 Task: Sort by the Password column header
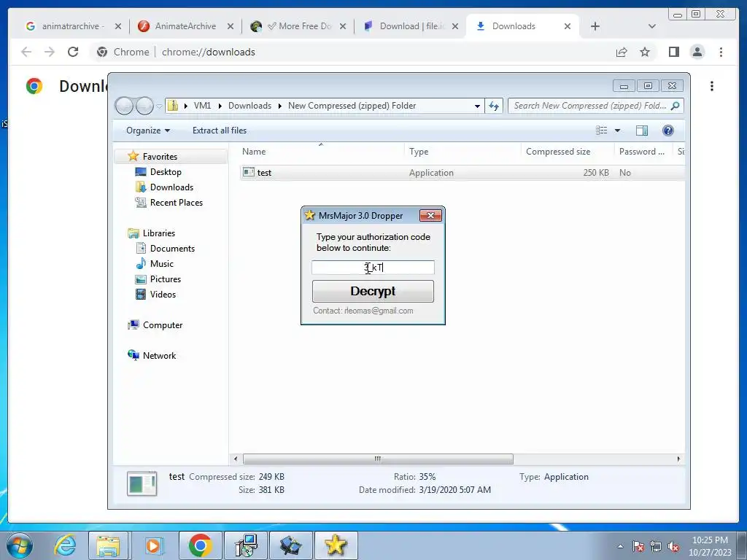(x=643, y=152)
